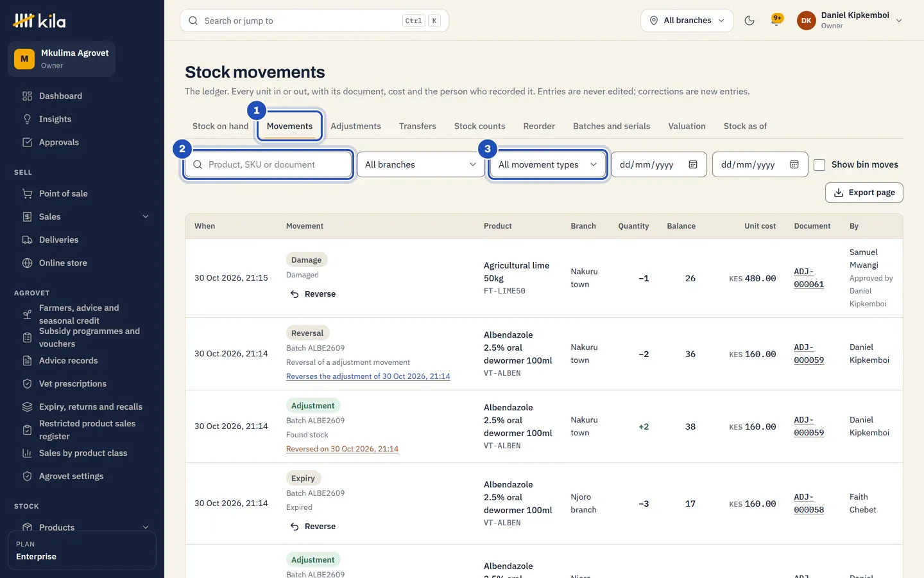Click the Kila logo
924x578 pixels.
[x=39, y=21]
